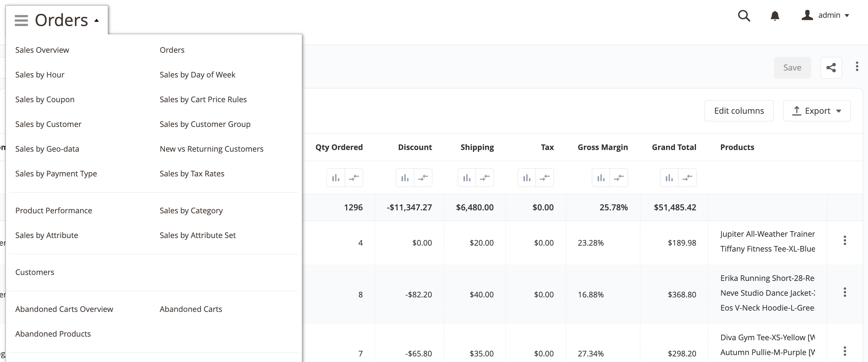Toggle compare arrows for Tax column

(544, 178)
